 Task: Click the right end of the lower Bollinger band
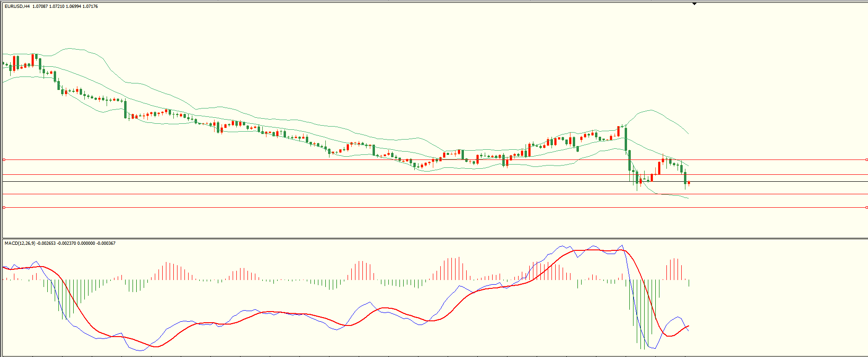[688, 198]
